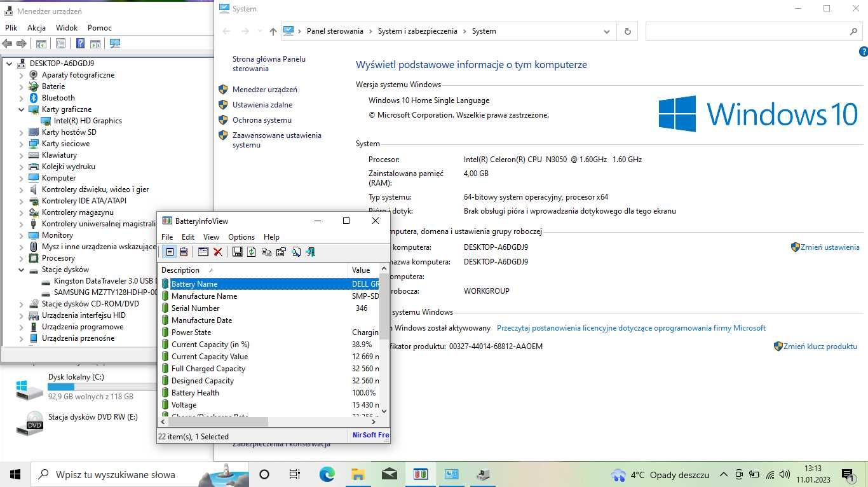Select Intel(R) HD Graphics device

pos(88,121)
